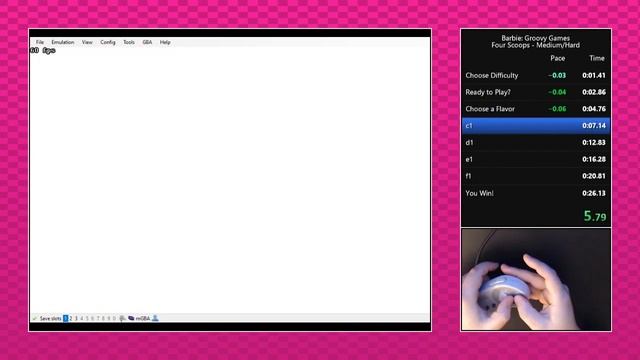The height and width of the screenshot is (360, 640).
Task: Select the 'e1' split row
Action: pyautogui.click(x=536, y=159)
